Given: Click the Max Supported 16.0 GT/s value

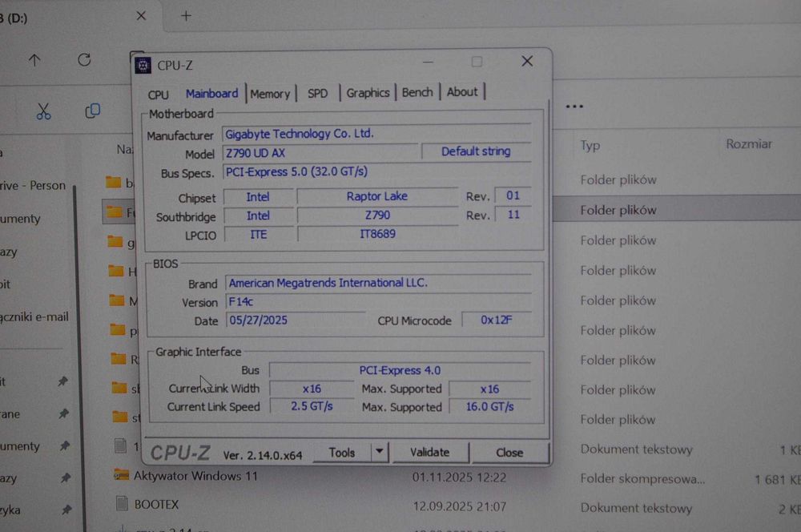Looking at the screenshot, I should [x=489, y=407].
